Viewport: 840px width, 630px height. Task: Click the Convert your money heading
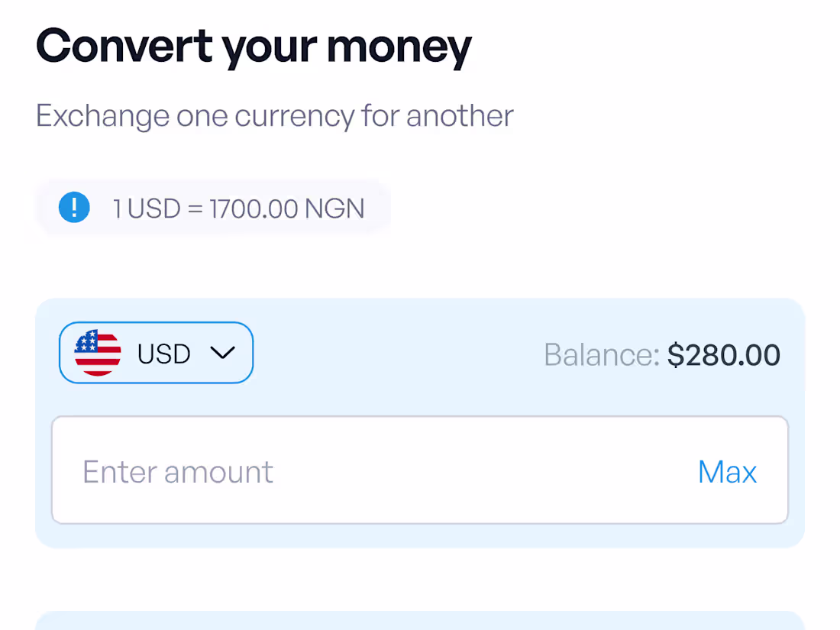point(254,46)
